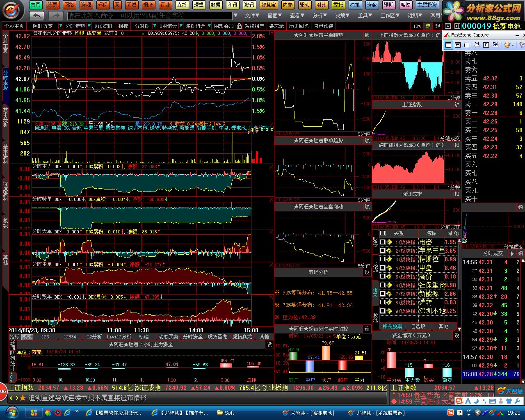This screenshot has width=525, height=420.
Task: Select 虎拓圣龙 bottom tab
Action: (217, 336)
